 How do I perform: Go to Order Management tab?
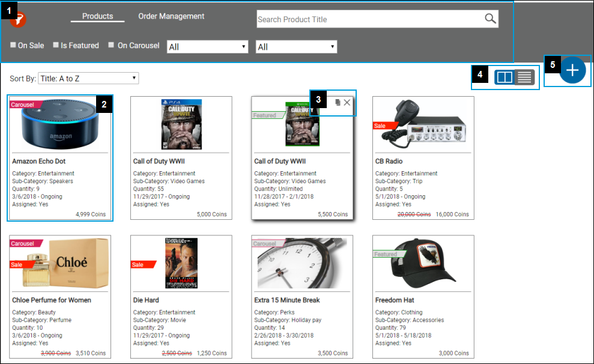171,16
